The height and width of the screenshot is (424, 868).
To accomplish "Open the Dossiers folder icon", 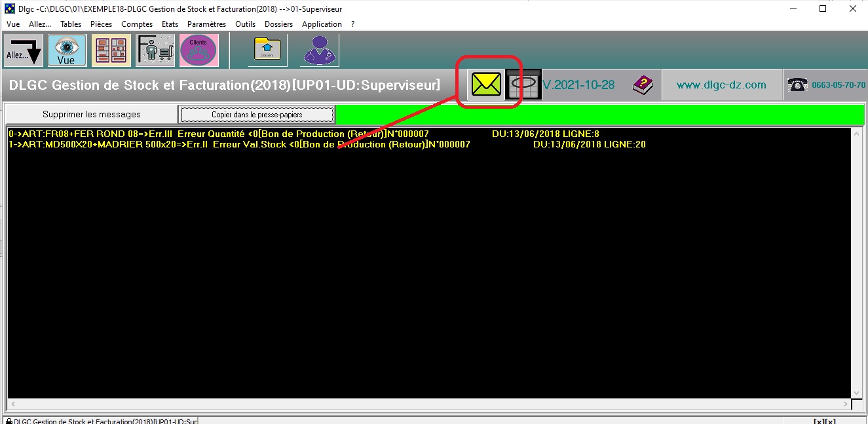I will pyautogui.click(x=267, y=50).
